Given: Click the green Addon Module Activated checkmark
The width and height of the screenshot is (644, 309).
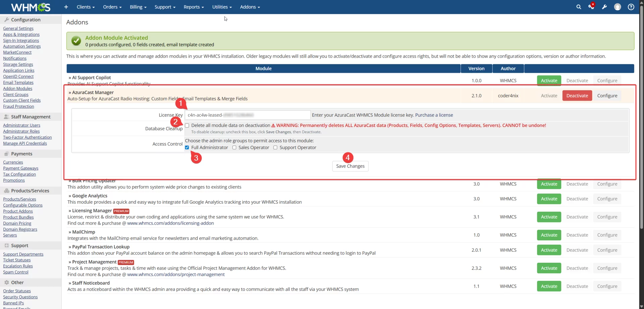Looking at the screenshot, I should tap(76, 41).
